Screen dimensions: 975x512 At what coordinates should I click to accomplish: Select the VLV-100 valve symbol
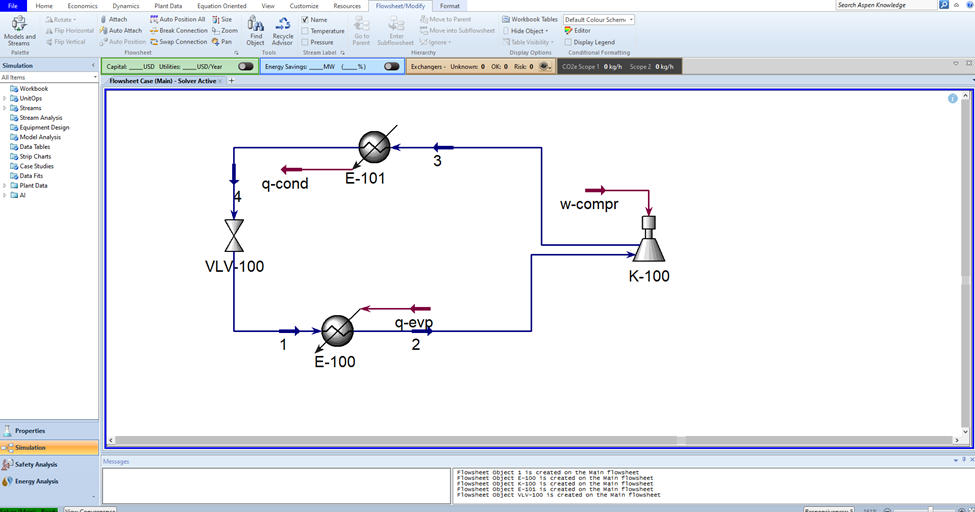point(234,235)
